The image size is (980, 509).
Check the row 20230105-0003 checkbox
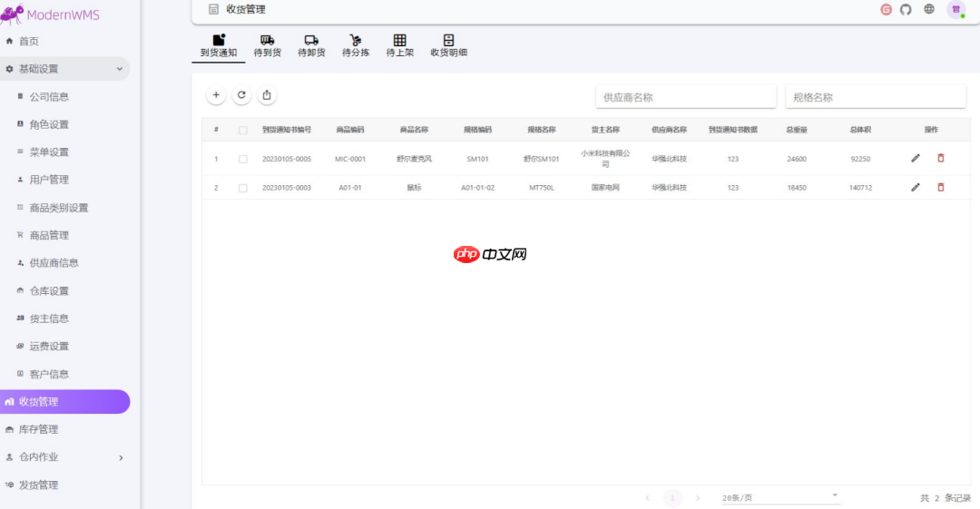[242, 188]
